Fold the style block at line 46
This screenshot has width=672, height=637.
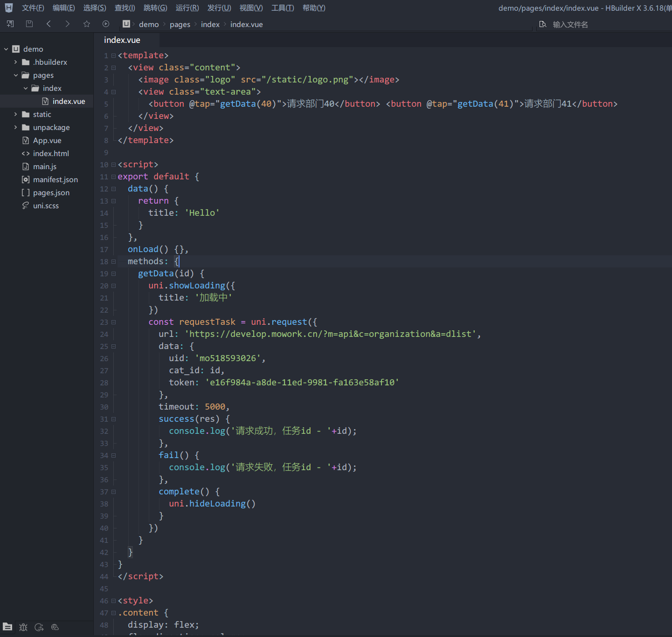(x=113, y=601)
